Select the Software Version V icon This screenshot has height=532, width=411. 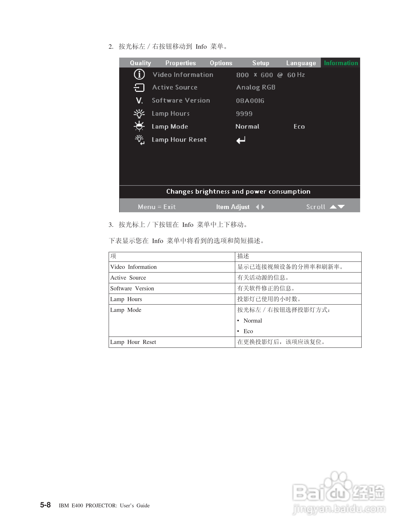139,100
